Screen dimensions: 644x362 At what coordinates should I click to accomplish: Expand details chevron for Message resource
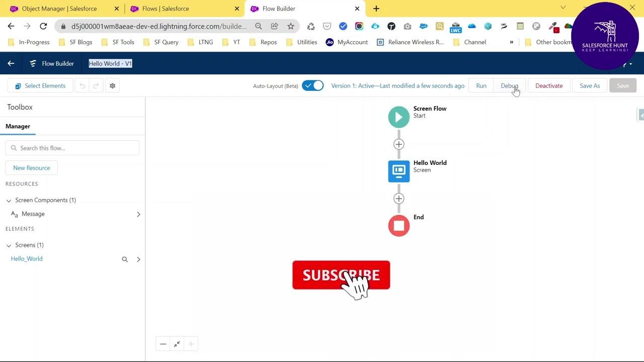click(x=138, y=214)
